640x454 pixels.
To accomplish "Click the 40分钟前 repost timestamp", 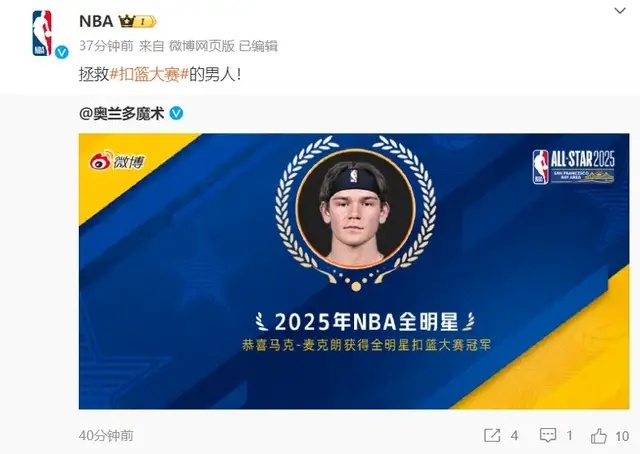I will [106, 435].
